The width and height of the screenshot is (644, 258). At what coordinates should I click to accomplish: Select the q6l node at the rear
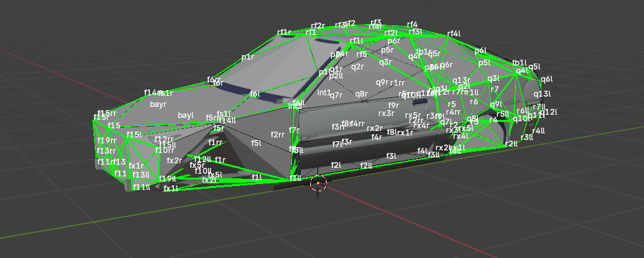pos(547,80)
